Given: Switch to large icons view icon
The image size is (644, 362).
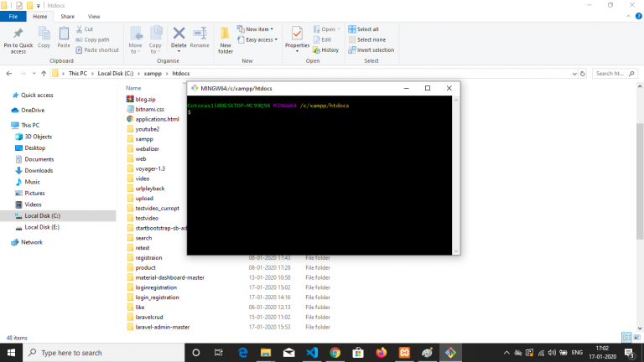Looking at the screenshot, I should coord(637,338).
